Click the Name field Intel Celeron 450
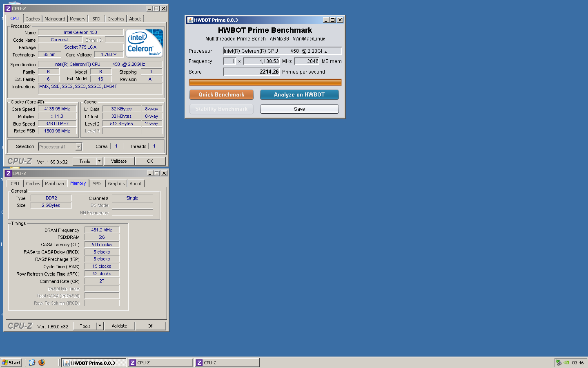Viewport: 588px width, 368px height. (x=80, y=32)
